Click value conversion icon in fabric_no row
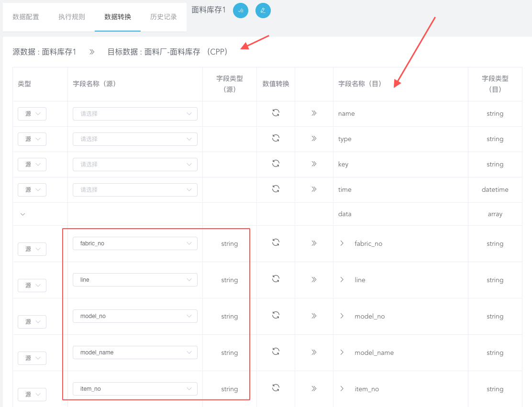This screenshot has width=532, height=407. [x=276, y=243]
